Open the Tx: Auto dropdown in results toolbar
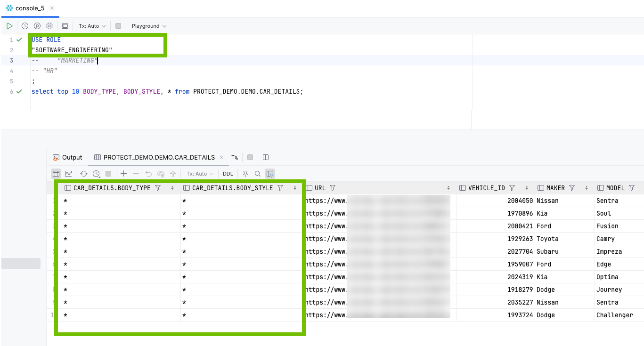Image resolution: width=644 pixels, height=346 pixels. 200,174
